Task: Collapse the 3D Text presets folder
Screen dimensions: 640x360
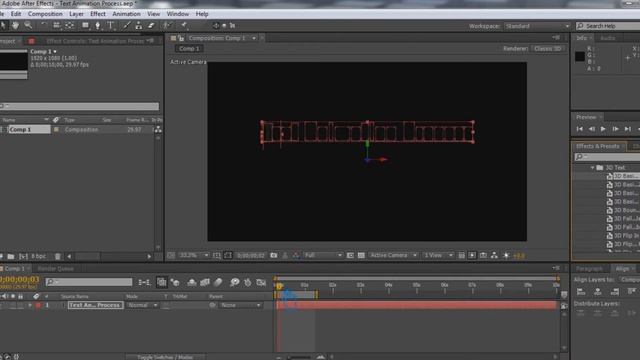Action: [x=592, y=168]
